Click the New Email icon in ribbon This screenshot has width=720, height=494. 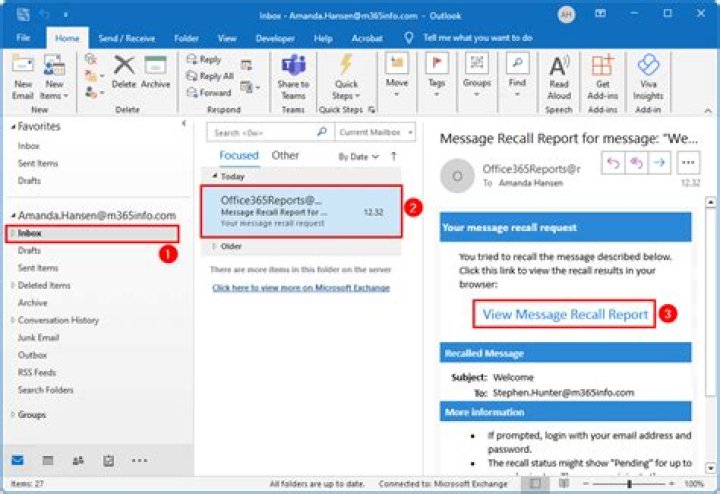23,75
